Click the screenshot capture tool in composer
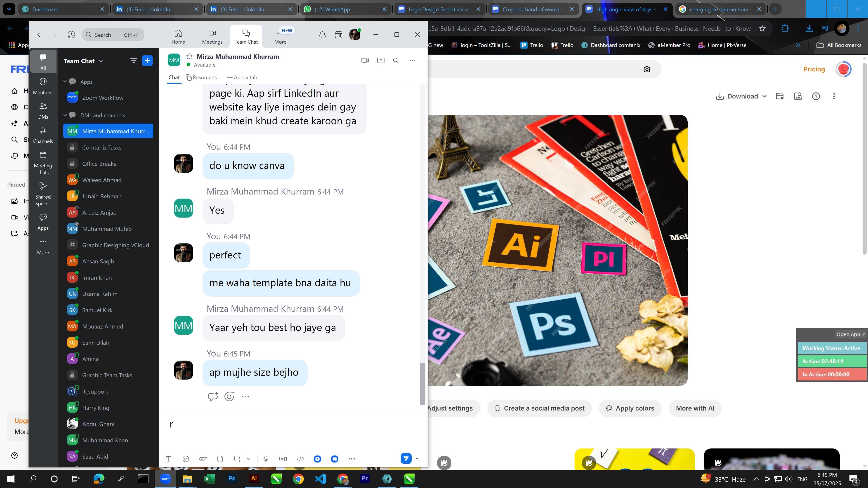The image size is (868, 488). (x=237, y=459)
